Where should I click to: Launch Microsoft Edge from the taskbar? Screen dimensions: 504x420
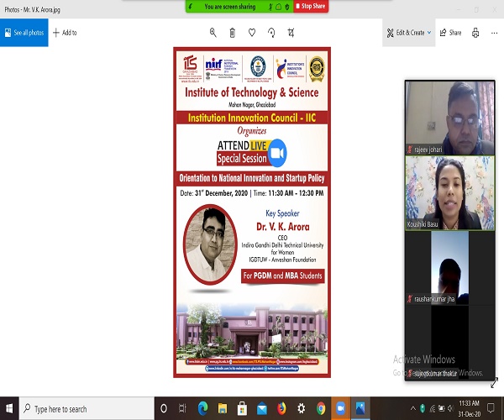coord(202,408)
